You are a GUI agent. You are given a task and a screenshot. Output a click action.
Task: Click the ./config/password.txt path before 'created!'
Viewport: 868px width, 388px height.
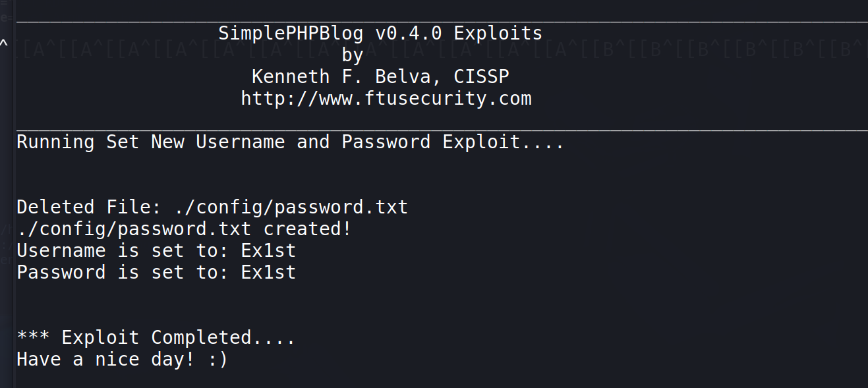(134, 229)
